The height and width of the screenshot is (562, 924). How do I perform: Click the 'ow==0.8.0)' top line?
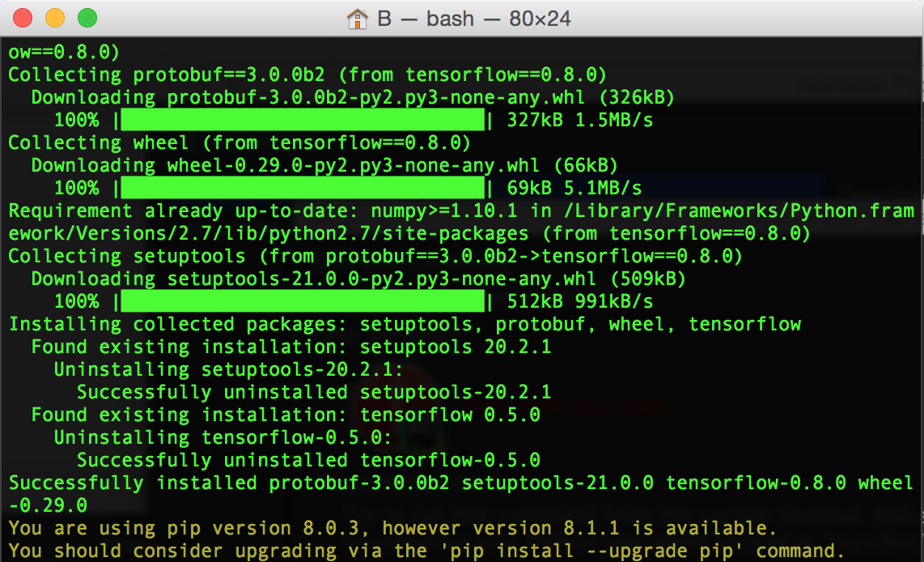click(64, 52)
